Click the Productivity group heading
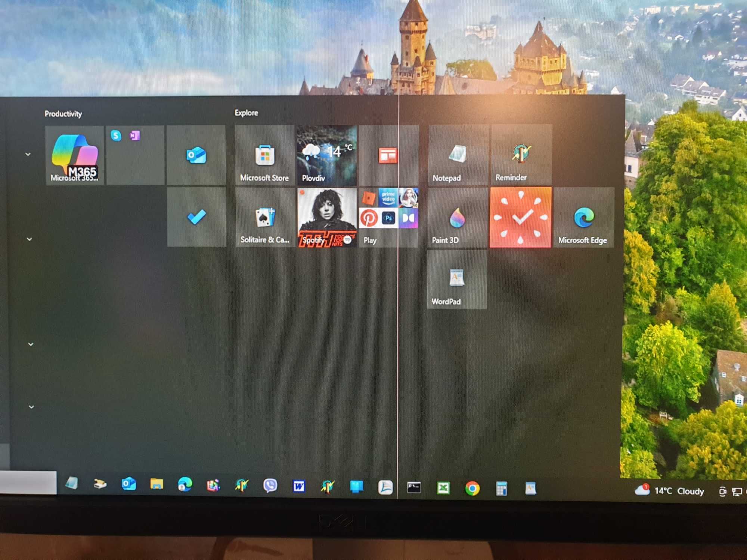Image resolution: width=747 pixels, height=560 pixels. click(x=63, y=114)
